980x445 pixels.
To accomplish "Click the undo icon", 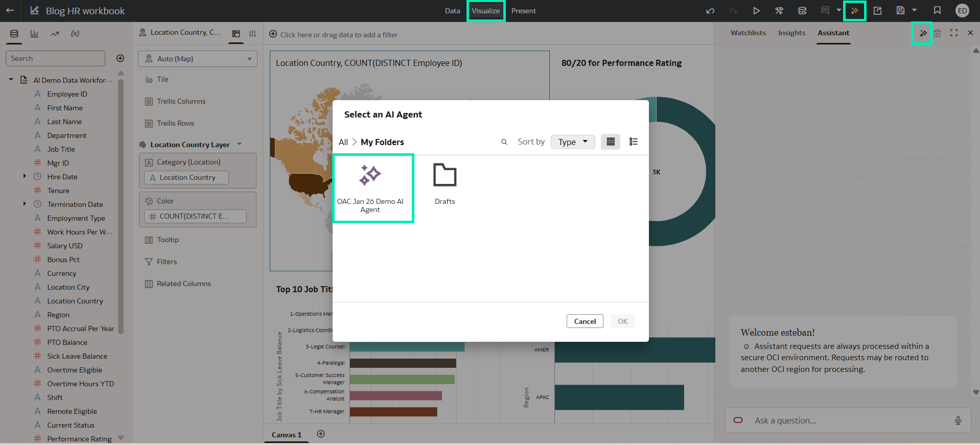I will coord(710,11).
